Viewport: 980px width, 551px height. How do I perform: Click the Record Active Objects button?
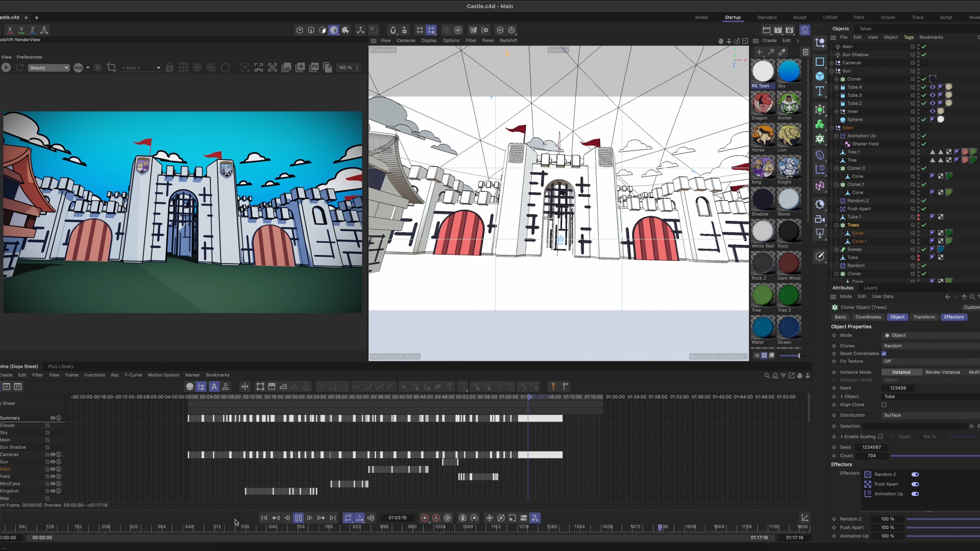tap(424, 518)
